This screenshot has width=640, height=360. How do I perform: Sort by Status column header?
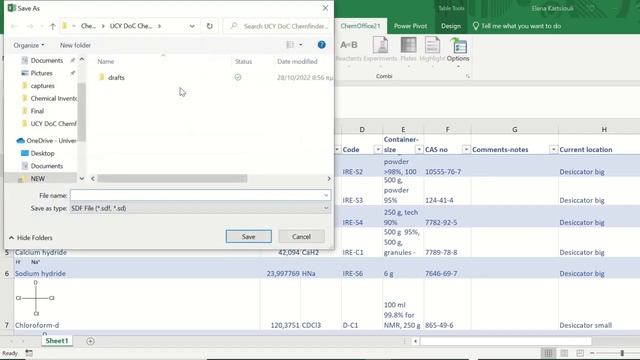click(243, 62)
